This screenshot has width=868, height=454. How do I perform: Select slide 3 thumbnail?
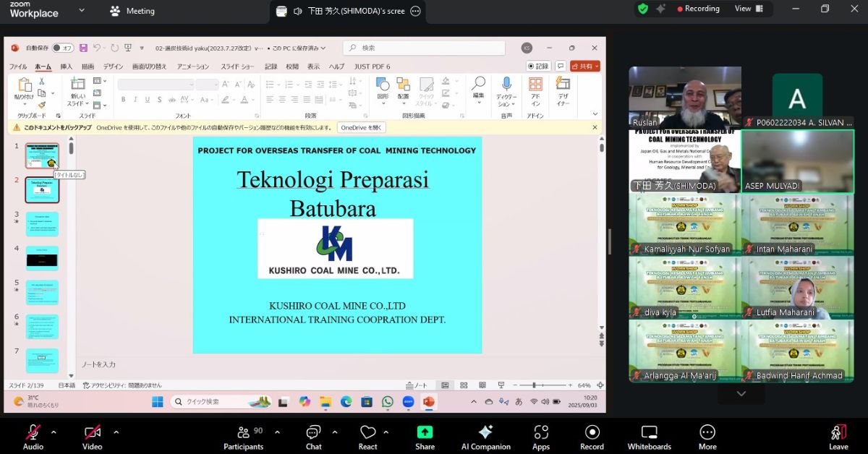tap(42, 224)
